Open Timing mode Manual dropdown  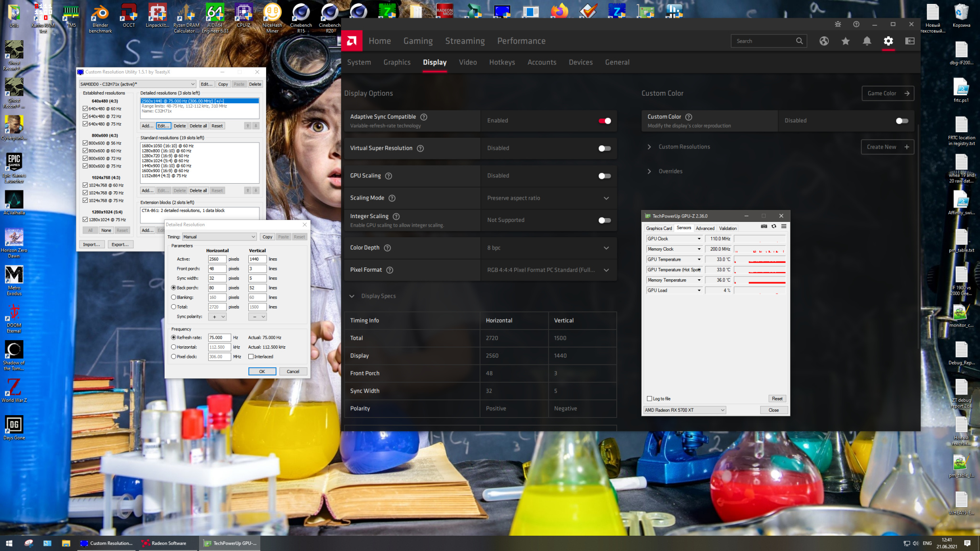(220, 237)
